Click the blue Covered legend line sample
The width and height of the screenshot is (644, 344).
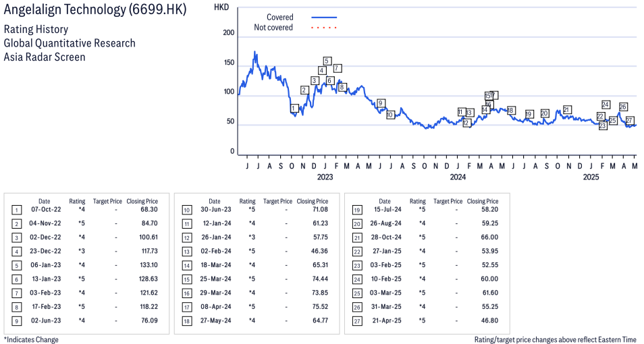(x=324, y=18)
